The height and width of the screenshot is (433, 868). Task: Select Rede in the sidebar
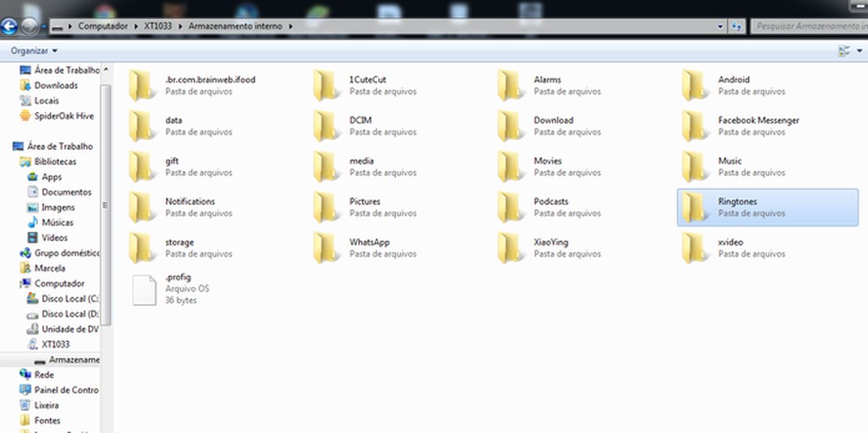[37, 375]
